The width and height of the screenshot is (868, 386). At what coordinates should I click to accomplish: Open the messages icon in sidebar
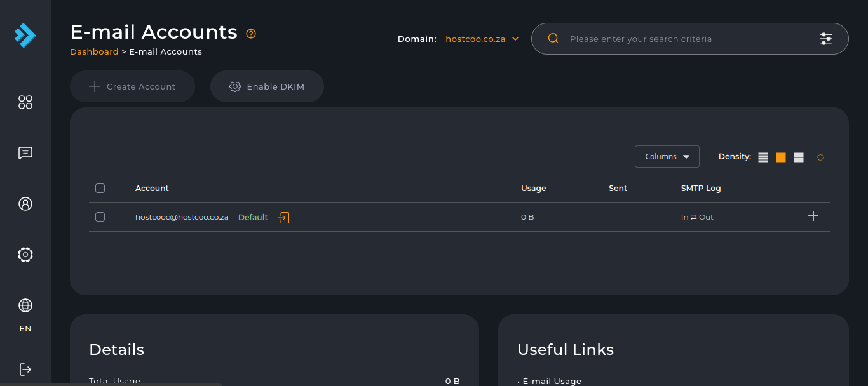click(x=25, y=153)
